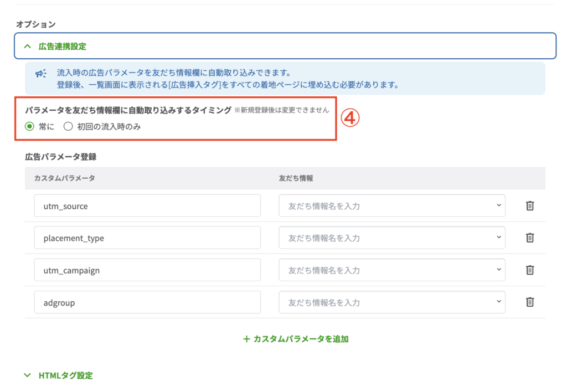Screen dimensions: 567x392
Task: Open friend info dropdown for utm_campaign
Action: coord(391,270)
